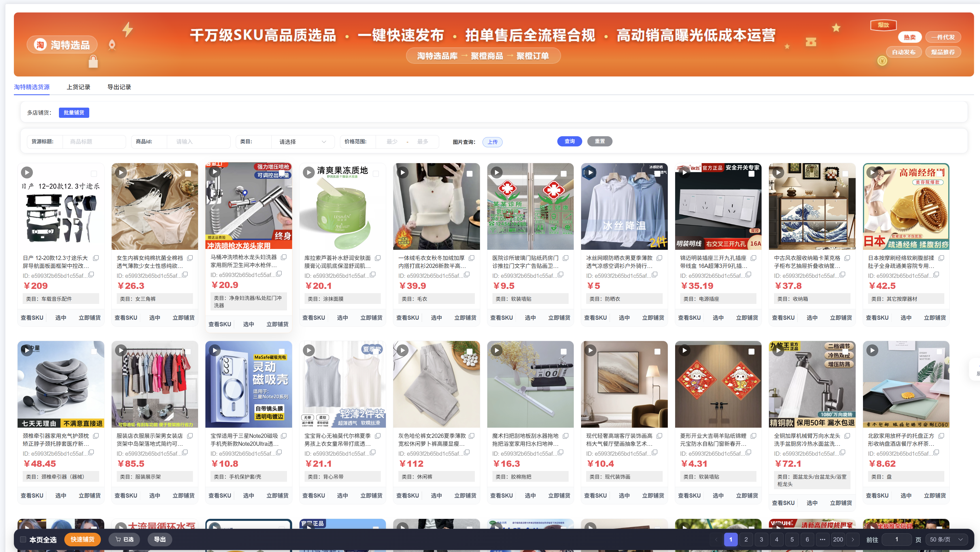Viewport: 980px width, 552px height.
Task: Go to next page arrow
Action: click(853, 539)
